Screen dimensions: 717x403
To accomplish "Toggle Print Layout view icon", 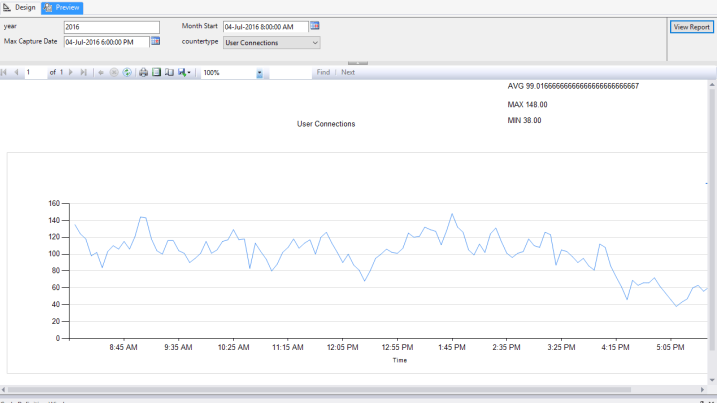I will (x=156, y=73).
